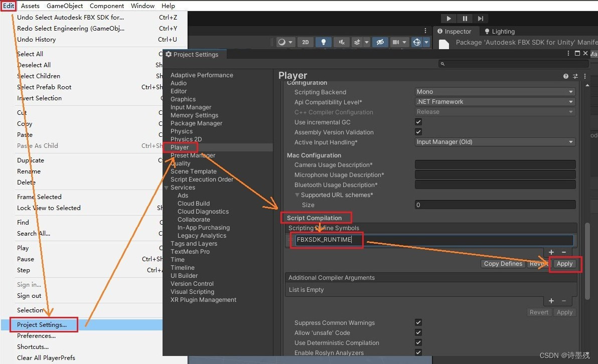The width and height of the screenshot is (598, 364).
Task: Open the scene effects dropdown arrow
Action: point(367,42)
